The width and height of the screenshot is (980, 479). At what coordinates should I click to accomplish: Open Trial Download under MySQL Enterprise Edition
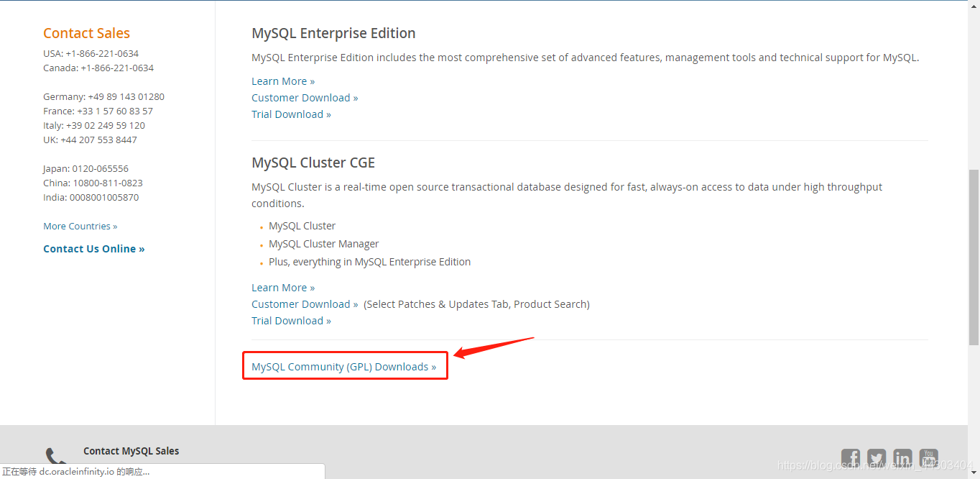291,114
